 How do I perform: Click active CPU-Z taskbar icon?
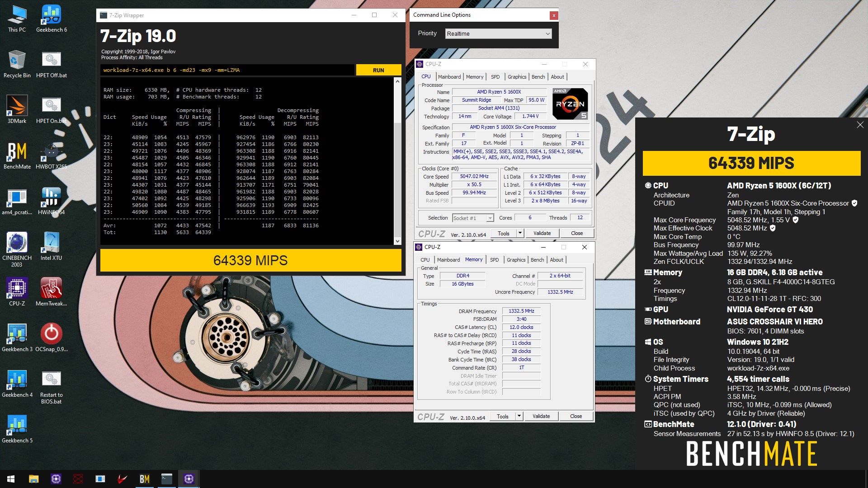pyautogui.click(x=189, y=479)
